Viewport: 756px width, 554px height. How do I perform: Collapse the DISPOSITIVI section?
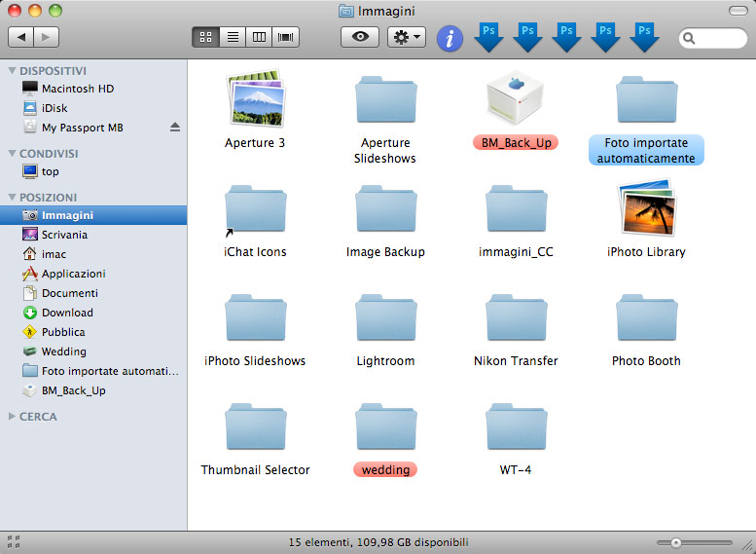[12, 71]
